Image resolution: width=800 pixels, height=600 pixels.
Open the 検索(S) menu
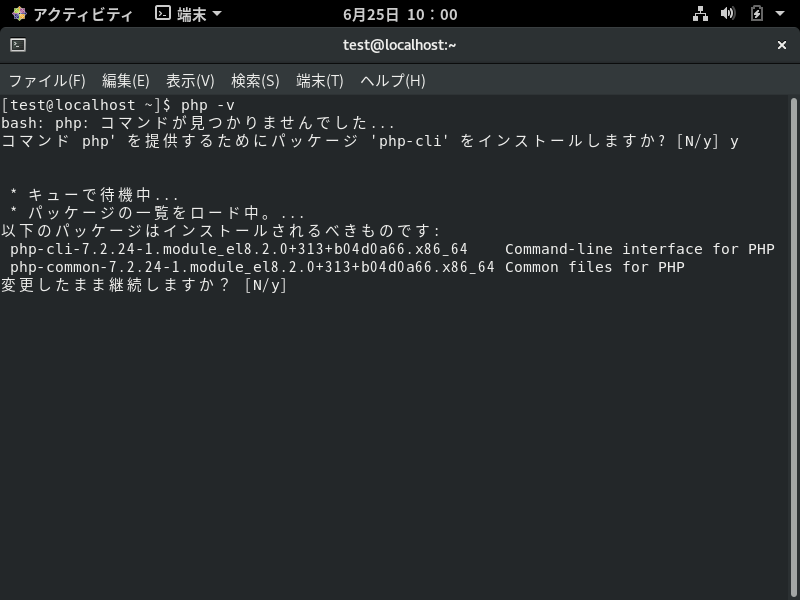(x=255, y=80)
